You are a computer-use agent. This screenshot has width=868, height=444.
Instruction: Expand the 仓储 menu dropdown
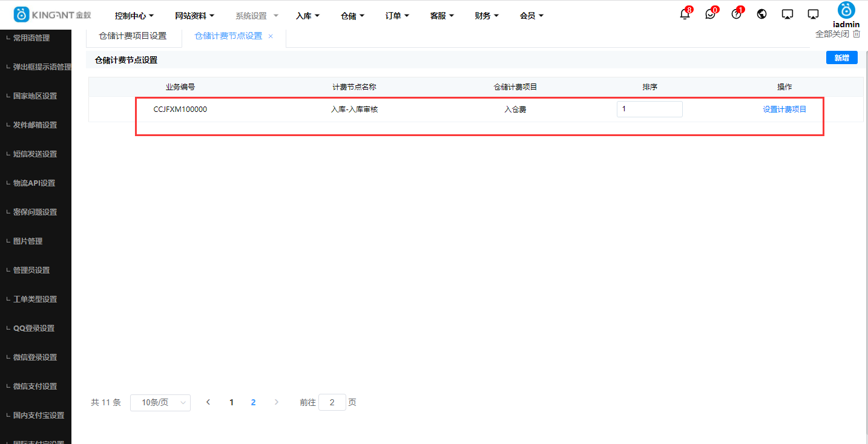click(x=352, y=15)
